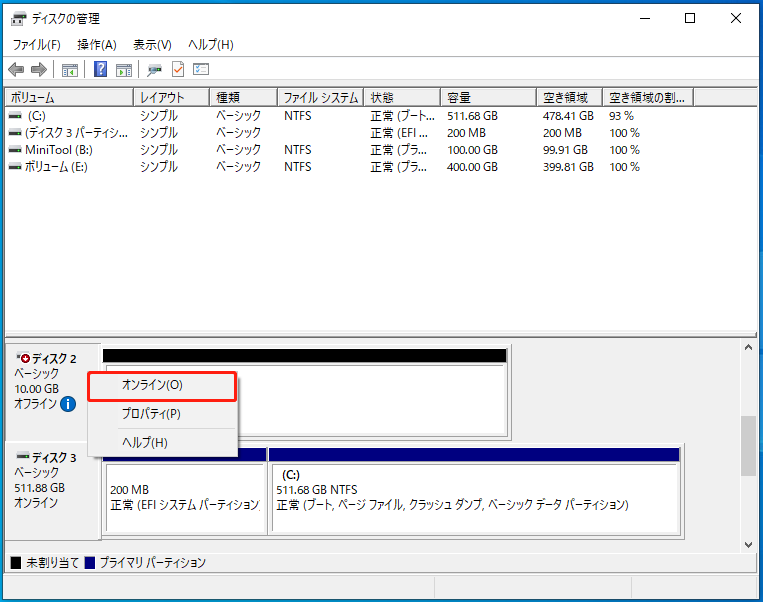Click the オンライン status text of ディスク 3

pyautogui.click(x=36, y=502)
